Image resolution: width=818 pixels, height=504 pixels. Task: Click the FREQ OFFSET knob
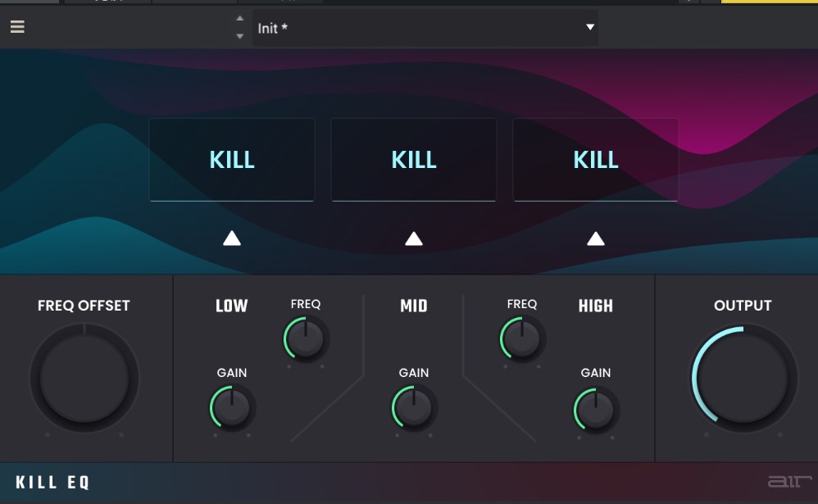point(84,379)
